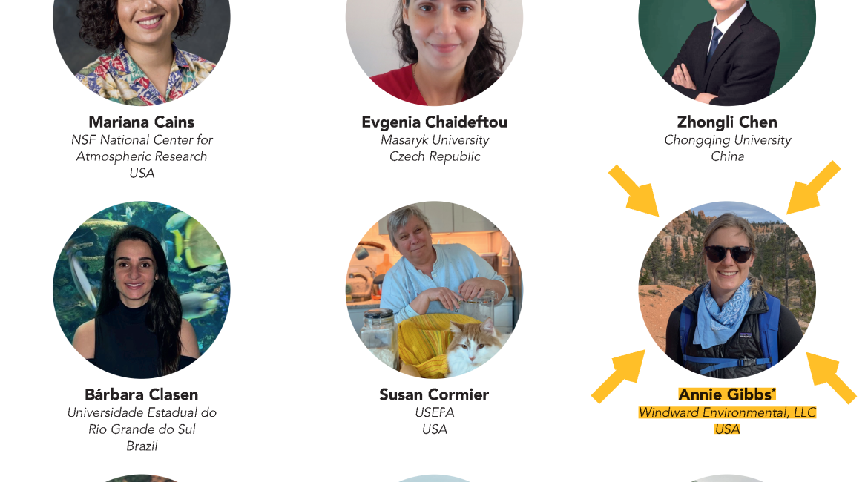Select the Susan Cormier name heading
868x482 pixels.
(x=435, y=394)
